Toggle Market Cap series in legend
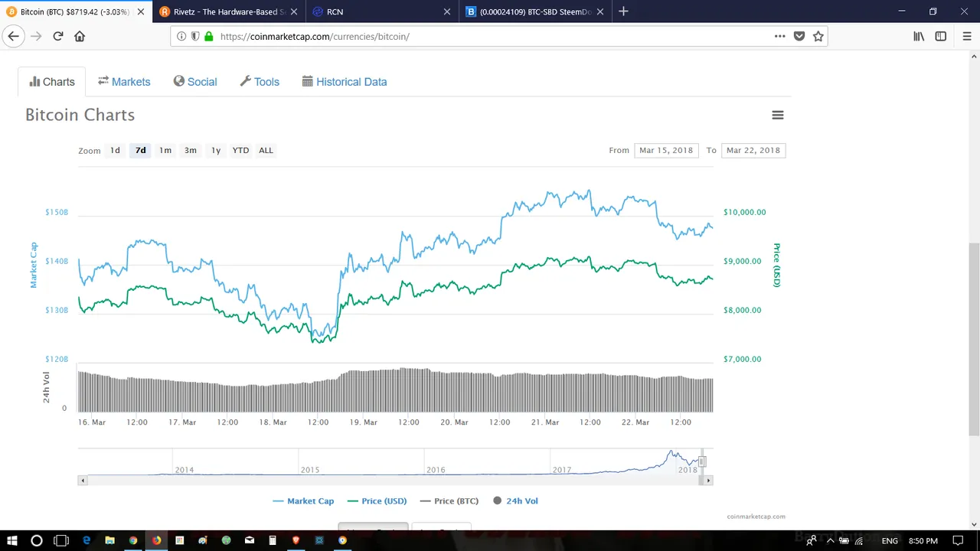This screenshot has width=980, height=551. (303, 500)
